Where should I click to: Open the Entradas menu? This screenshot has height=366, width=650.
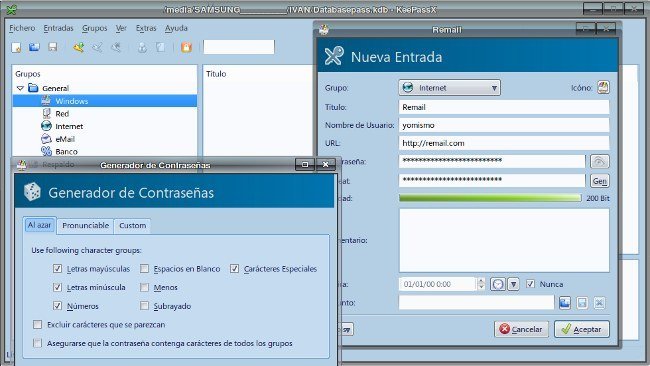pyautogui.click(x=58, y=28)
